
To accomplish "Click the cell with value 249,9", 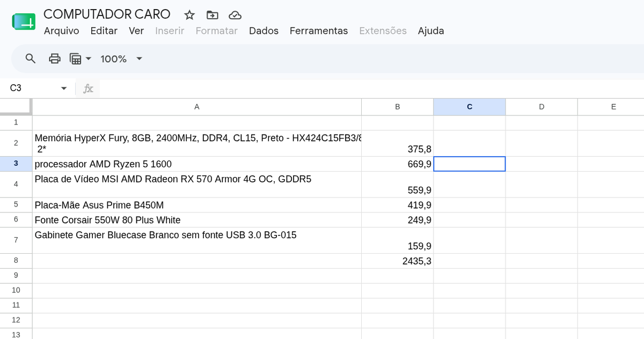I will point(398,220).
